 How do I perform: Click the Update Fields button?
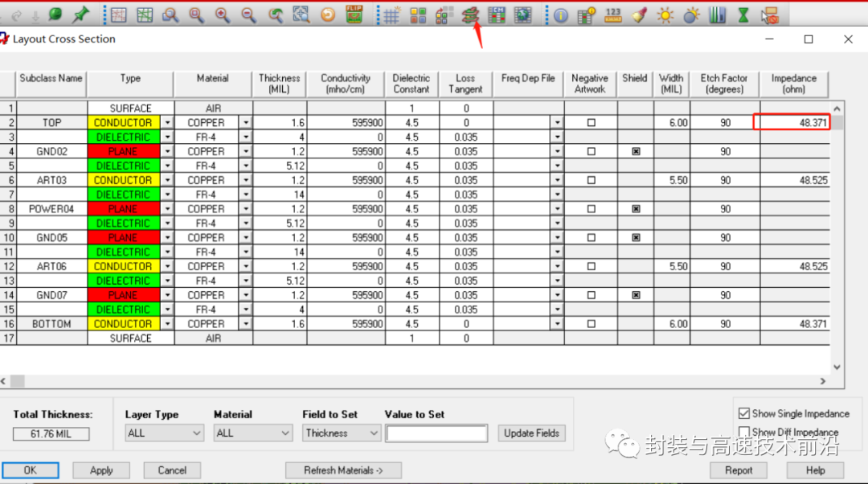coord(531,433)
